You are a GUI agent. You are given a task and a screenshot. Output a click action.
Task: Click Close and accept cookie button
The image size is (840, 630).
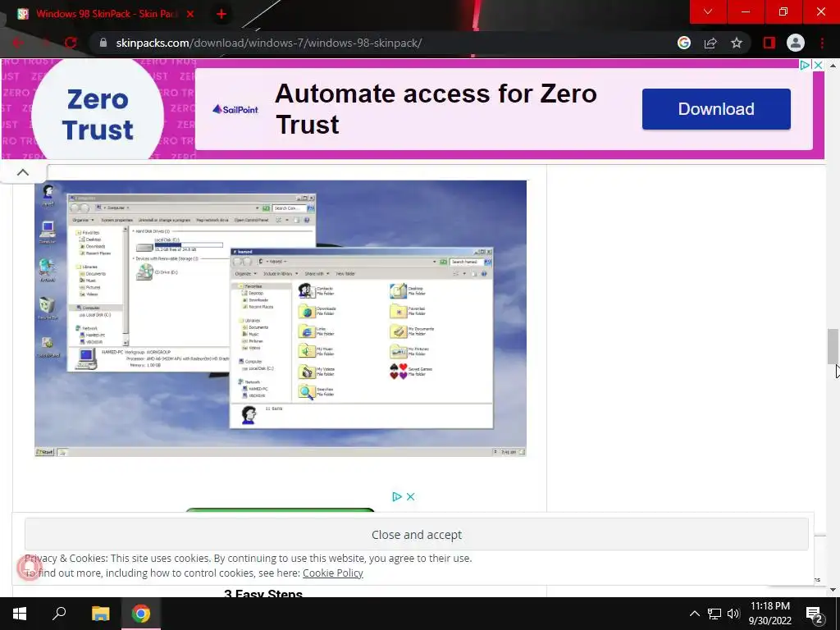416,534
